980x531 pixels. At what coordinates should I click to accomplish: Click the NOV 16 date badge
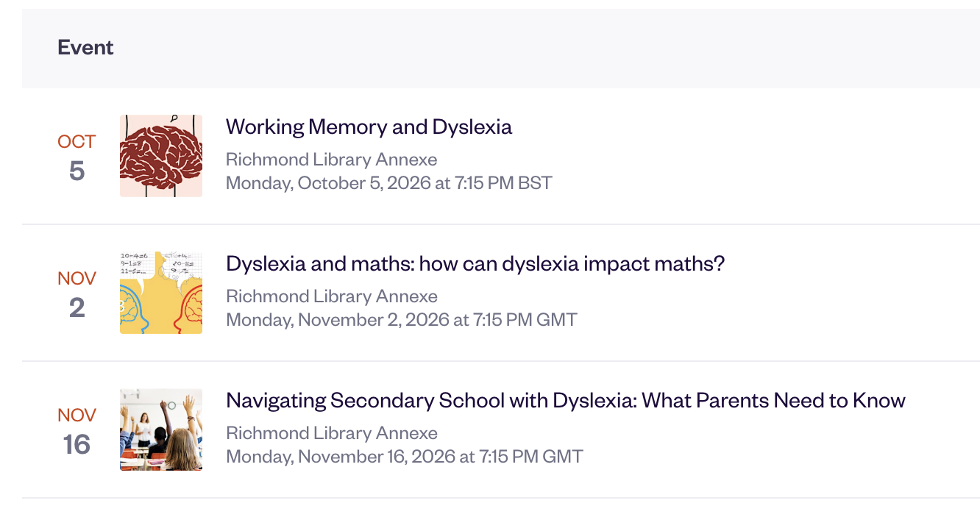[77, 431]
